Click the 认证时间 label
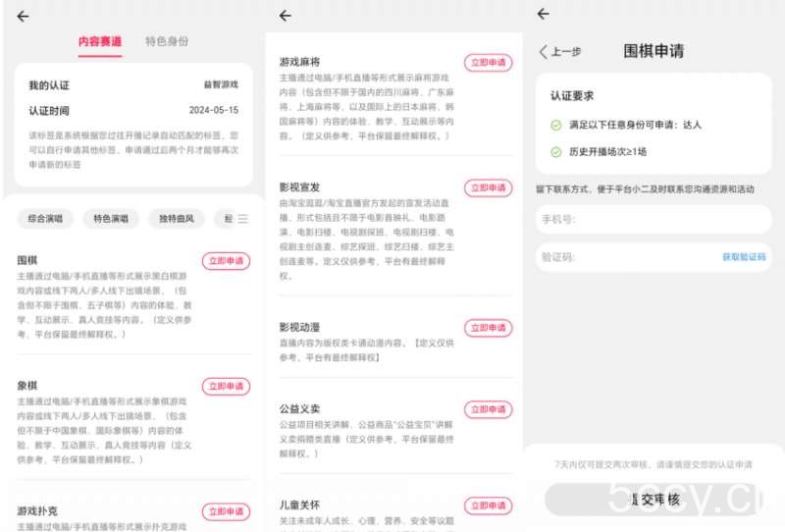 click(x=49, y=111)
